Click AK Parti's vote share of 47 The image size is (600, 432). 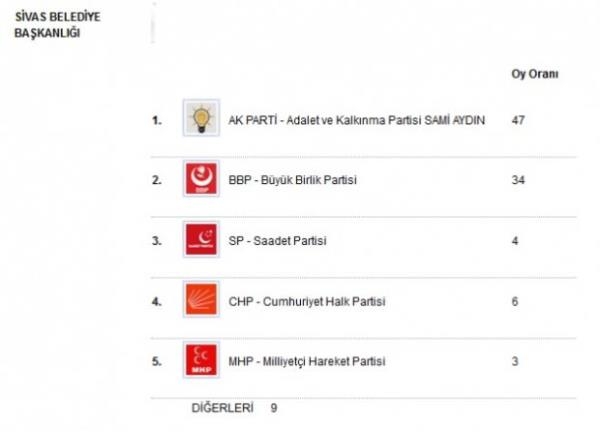point(517,121)
